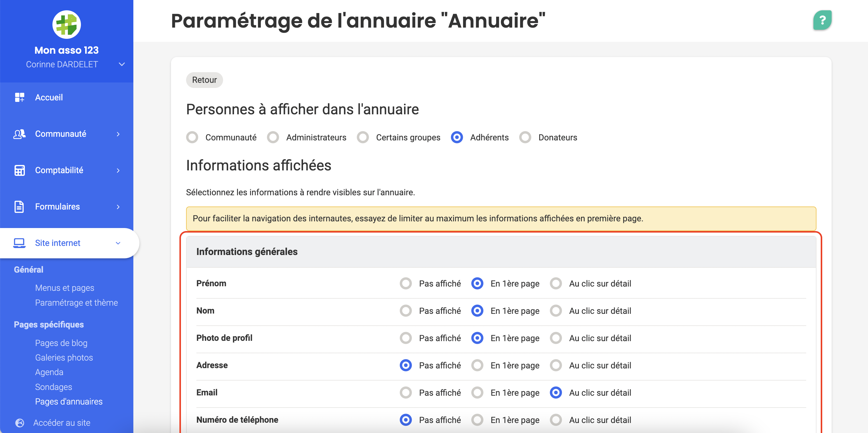
Task: Click the yellow navigation tip banner
Action: point(501,219)
